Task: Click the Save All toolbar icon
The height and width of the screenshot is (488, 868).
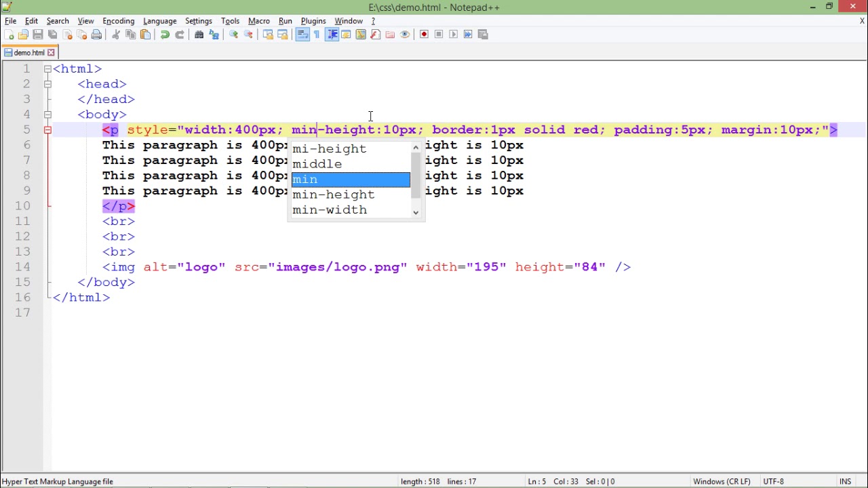Action: pos(53,35)
